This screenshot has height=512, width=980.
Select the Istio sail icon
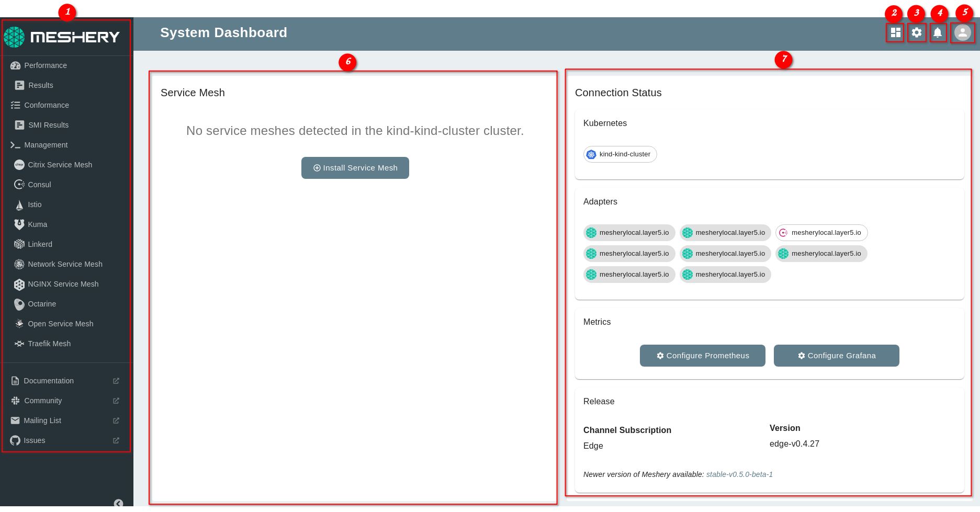pyautogui.click(x=19, y=204)
